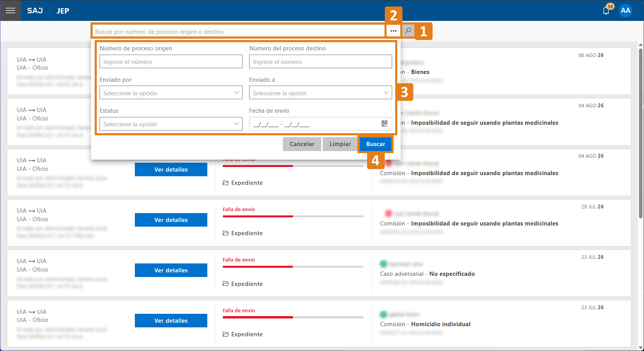Click the Cancelar button
644x351 pixels.
tap(302, 144)
